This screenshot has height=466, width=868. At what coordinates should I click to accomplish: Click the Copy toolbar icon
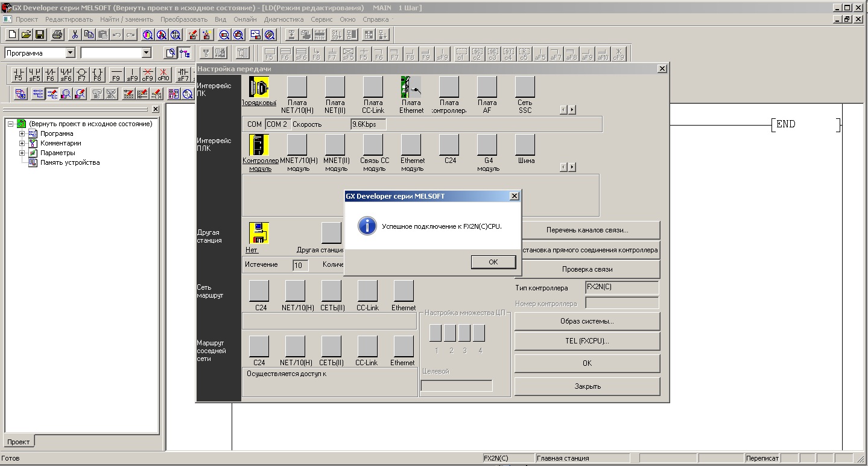[89, 34]
